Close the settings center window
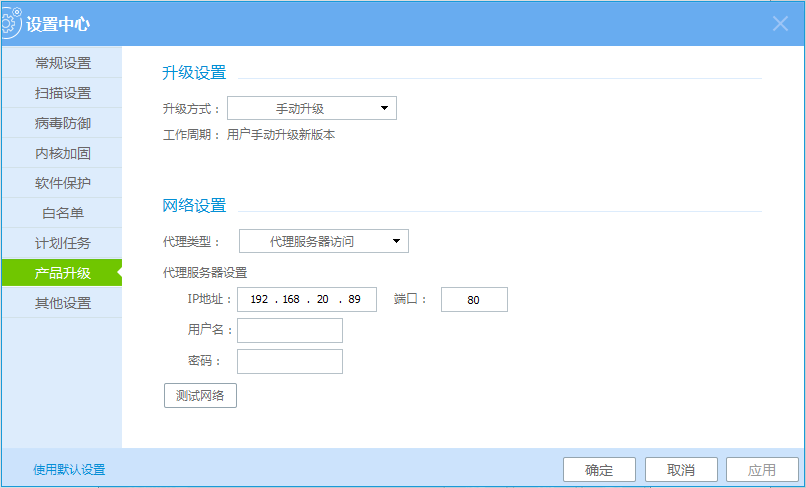Viewport: 806px width, 488px height. click(x=781, y=24)
